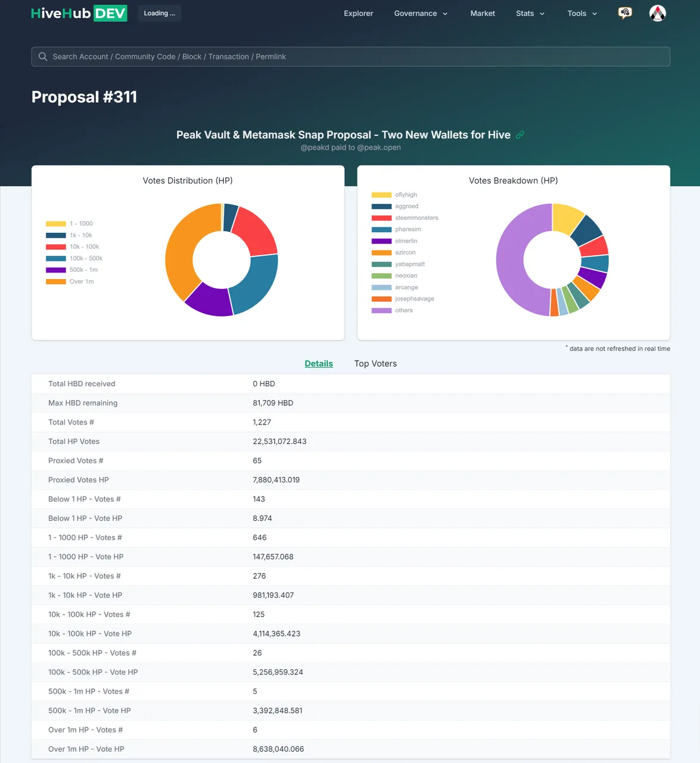Toggle pharesim legend entry
700x763 pixels.
click(x=396, y=229)
